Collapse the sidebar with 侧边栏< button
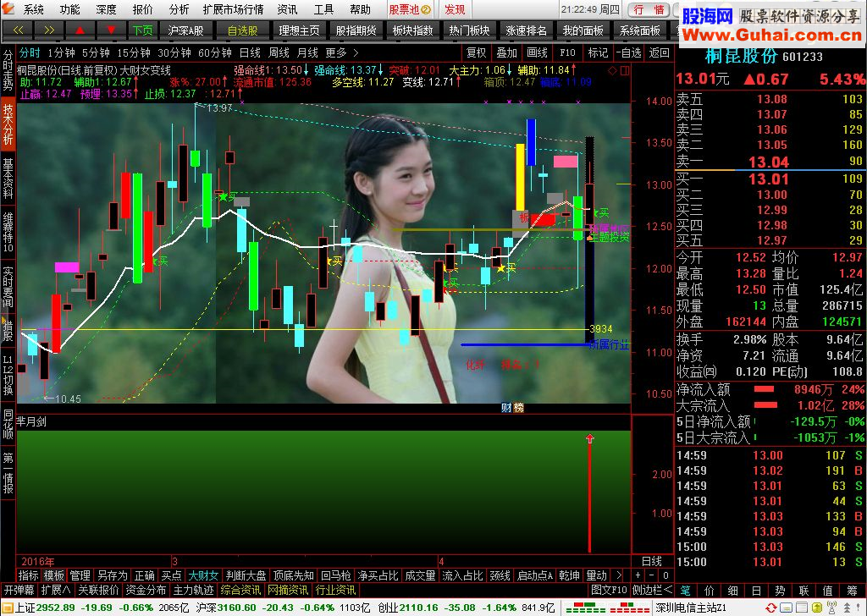The width and height of the screenshot is (867, 616). click(652, 590)
